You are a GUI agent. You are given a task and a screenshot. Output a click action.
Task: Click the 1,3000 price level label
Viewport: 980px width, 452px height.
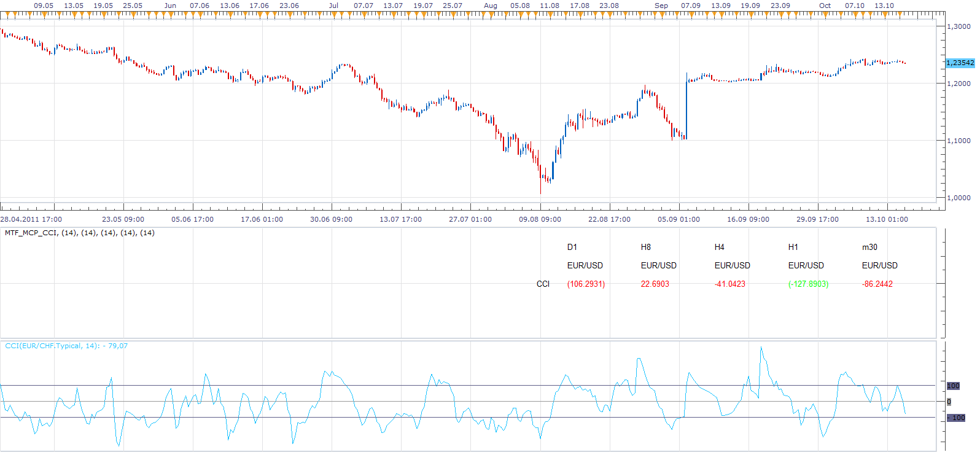click(x=959, y=26)
